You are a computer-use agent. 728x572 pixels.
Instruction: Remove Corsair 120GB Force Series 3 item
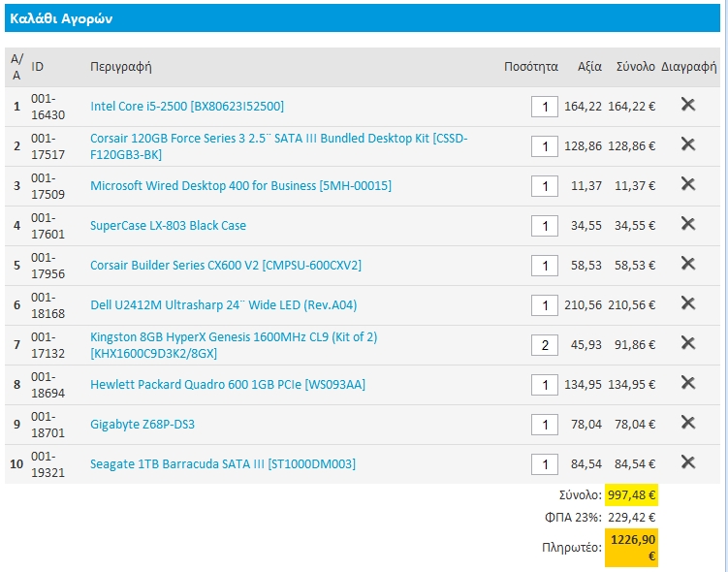point(688,144)
